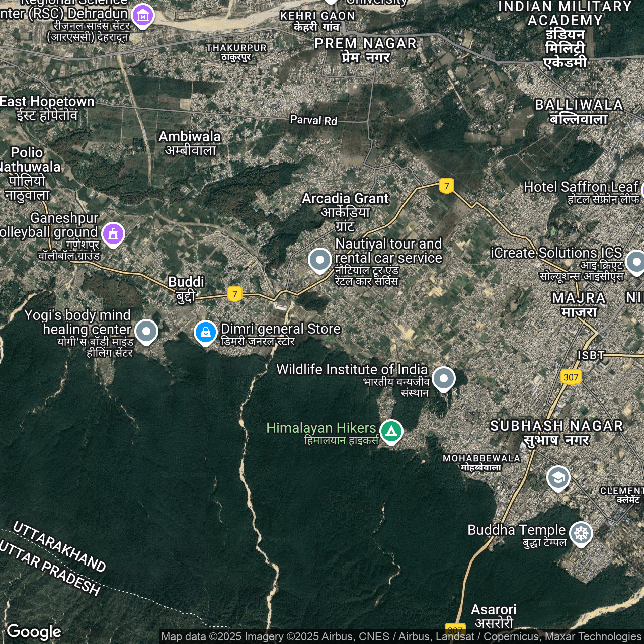Click the iCreate Solutions ICS pin
The width and height of the screenshot is (644, 644).
[636, 262]
